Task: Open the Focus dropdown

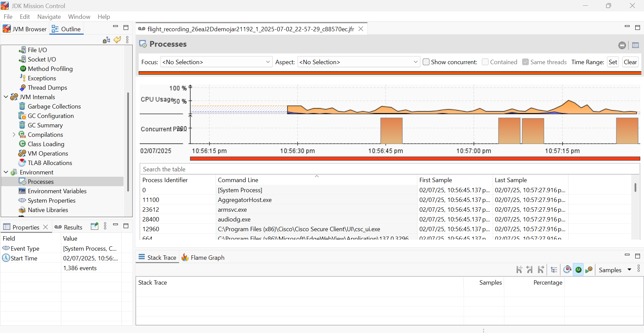Action: 216,62
